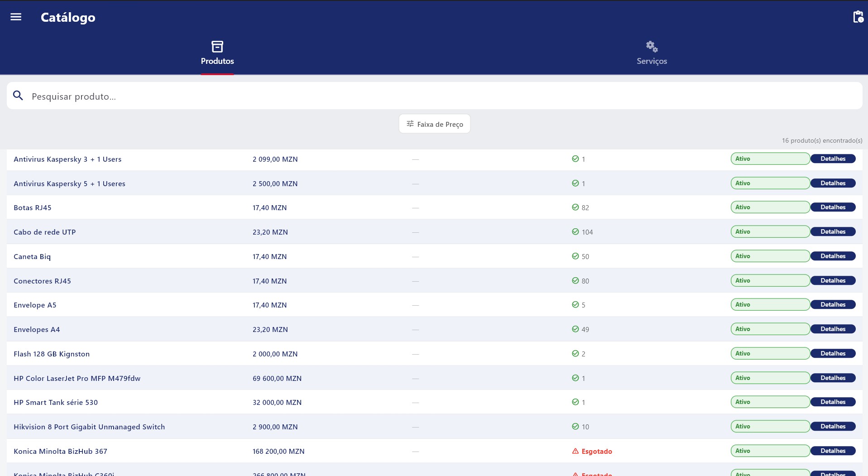The width and height of the screenshot is (868, 476).
Task: Click the stock checkmark icon for Botas RJ45
Action: click(x=575, y=207)
